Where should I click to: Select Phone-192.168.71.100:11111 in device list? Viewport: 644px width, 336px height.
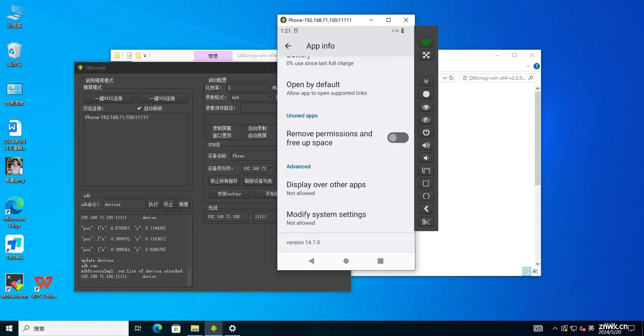coord(116,117)
